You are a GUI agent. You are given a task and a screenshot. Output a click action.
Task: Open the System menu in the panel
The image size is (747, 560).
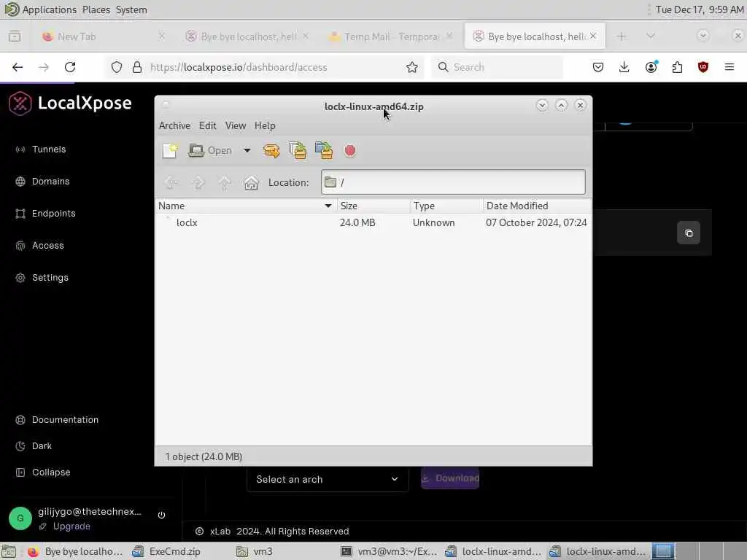coord(131,9)
